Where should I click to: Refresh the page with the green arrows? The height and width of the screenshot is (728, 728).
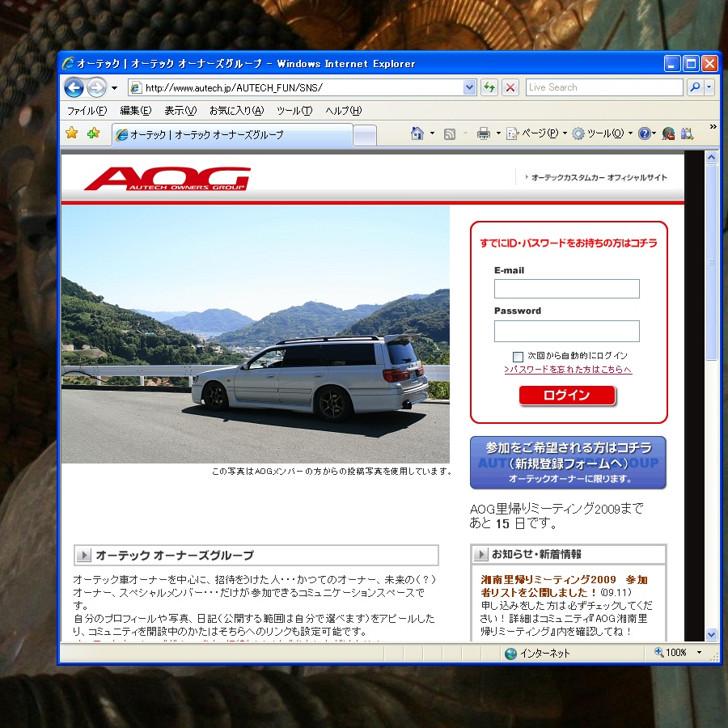coord(489,87)
